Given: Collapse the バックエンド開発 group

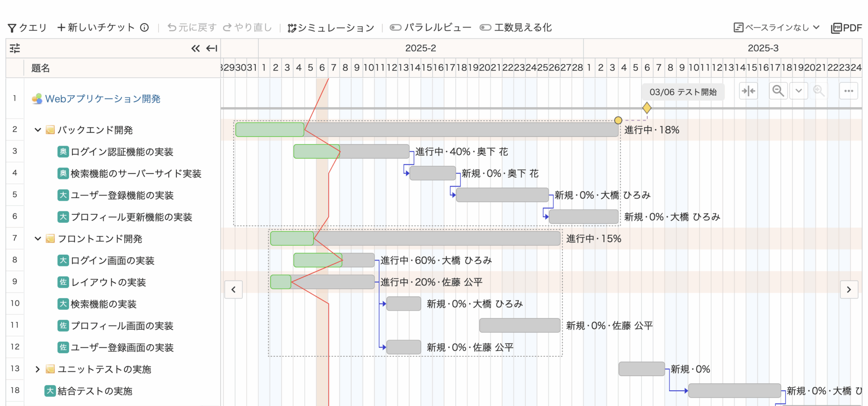Looking at the screenshot, I should pyautogui.click(x=38, y=130).
